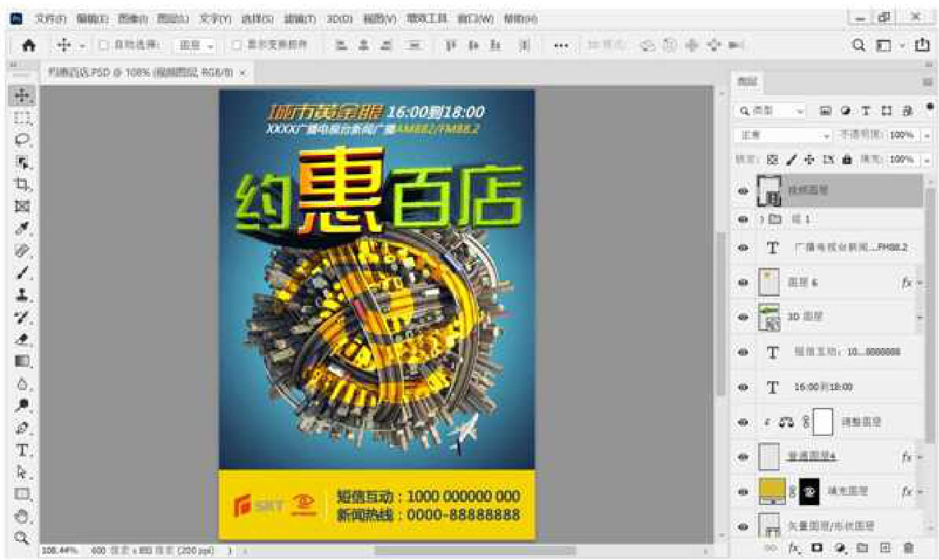Open the 滤镜(T) menu

300,19
